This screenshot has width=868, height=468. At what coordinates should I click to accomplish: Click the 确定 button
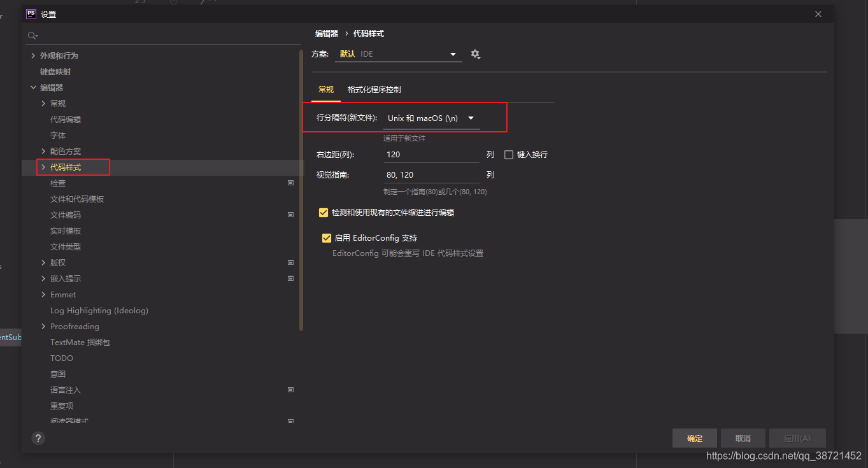pyautogui.click(x=695, y=438)
